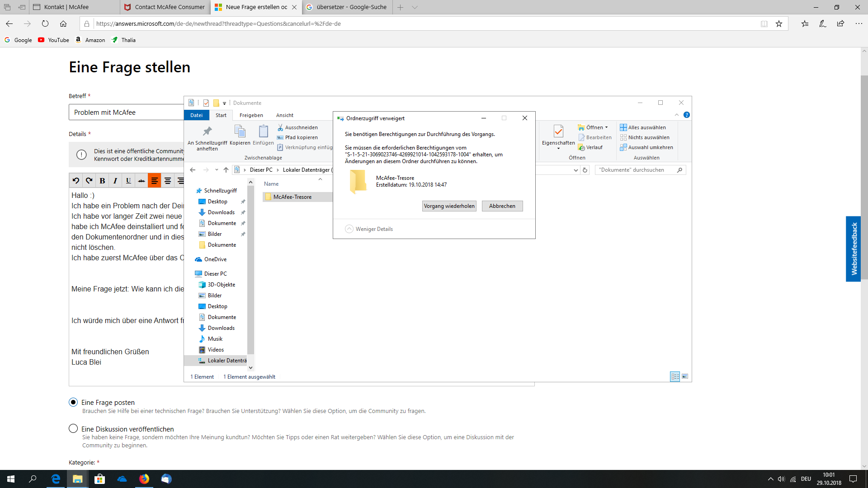868x488 pixels.
Task: Select left text alignment in the editor
Action: tap(154, 181)
